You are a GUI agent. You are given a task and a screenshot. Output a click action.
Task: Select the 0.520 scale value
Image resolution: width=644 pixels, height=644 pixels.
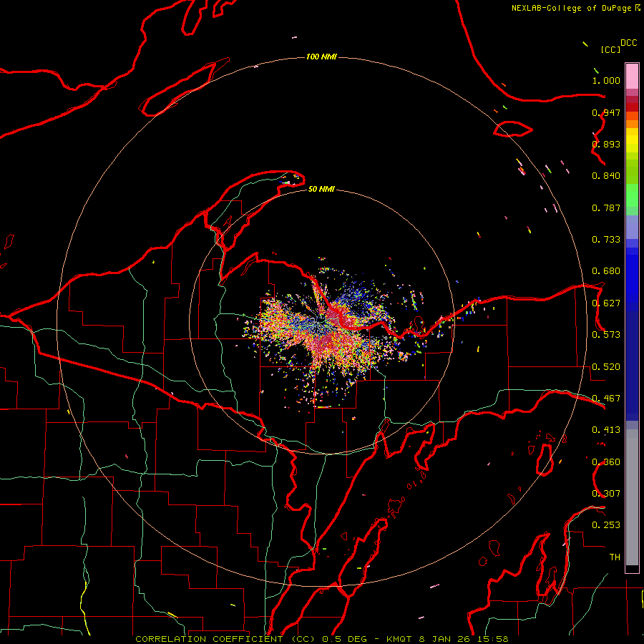(x=606, y=366)
